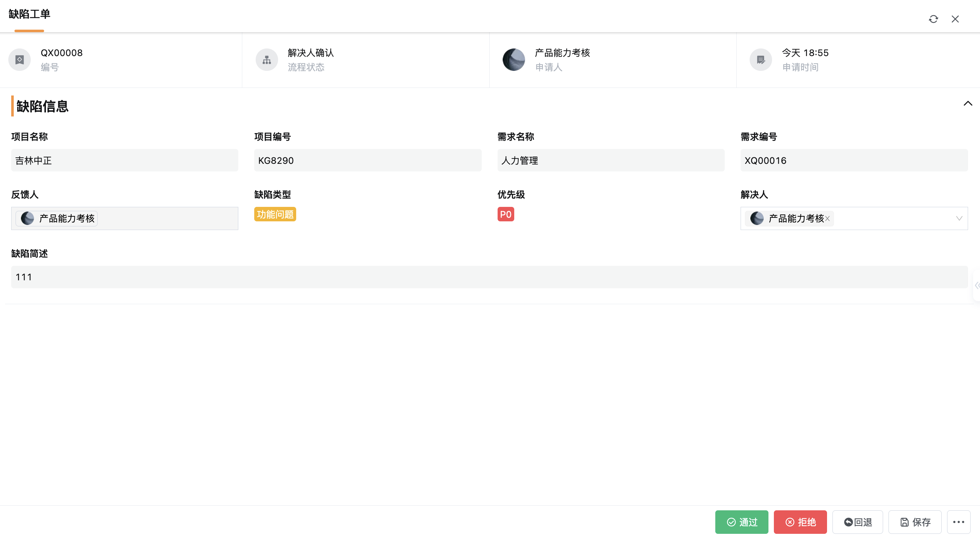
Task: Click the 申请人 avatar in the header
Action: (x=514, y=60)
